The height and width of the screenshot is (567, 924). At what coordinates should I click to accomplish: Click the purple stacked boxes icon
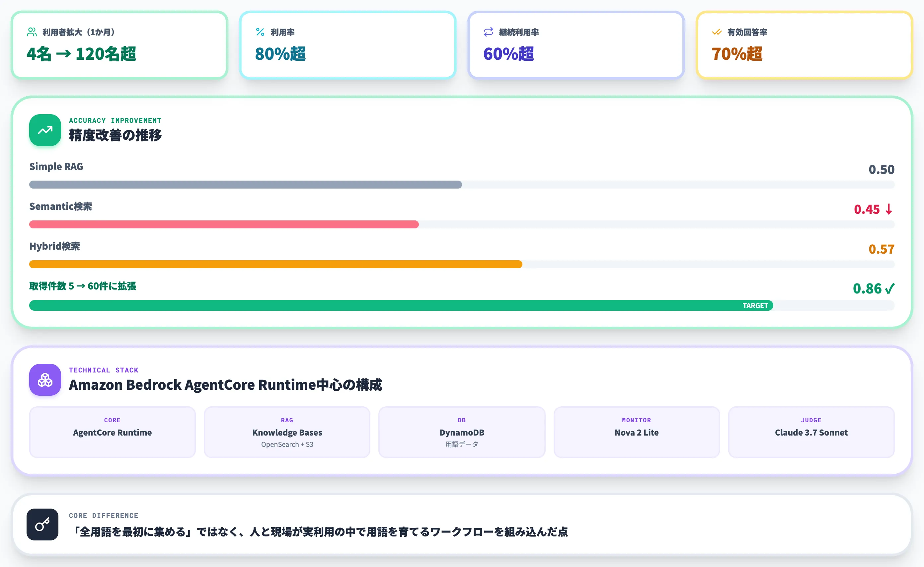tap(45, 380)
